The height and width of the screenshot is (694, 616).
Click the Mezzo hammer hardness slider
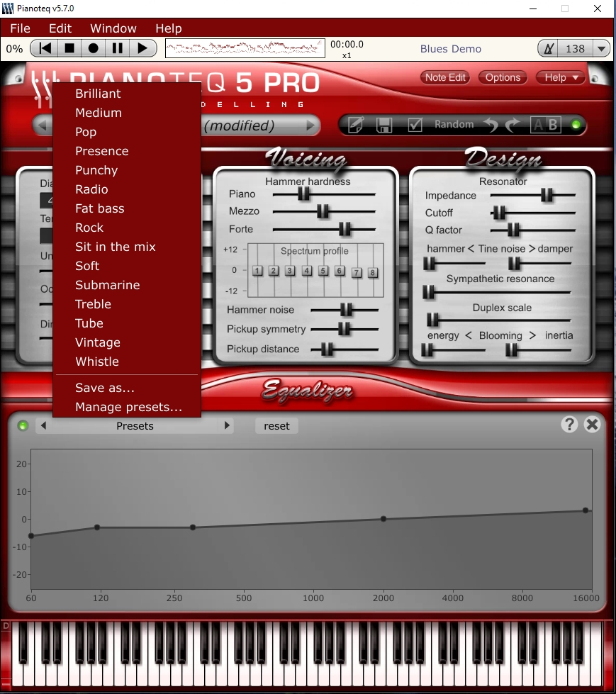click(324, 211)
